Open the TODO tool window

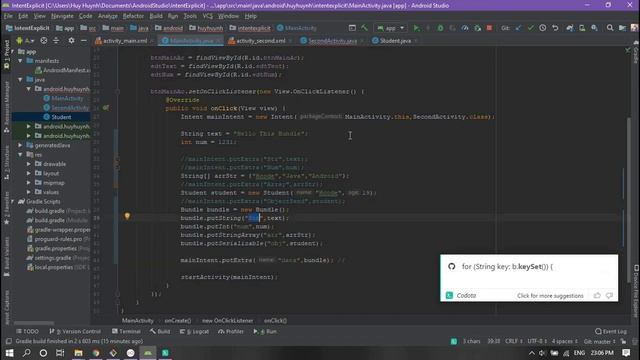(27, 331)
